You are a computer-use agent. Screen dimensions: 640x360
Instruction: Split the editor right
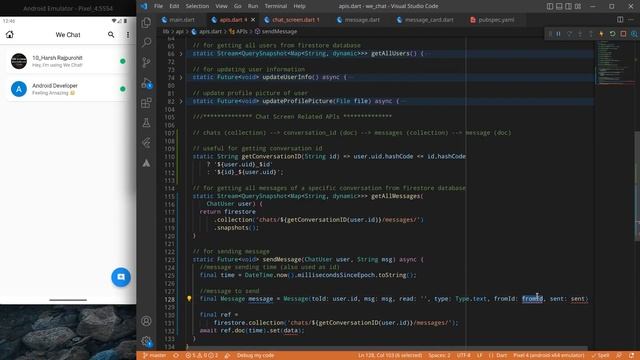(x=620, y=20)
